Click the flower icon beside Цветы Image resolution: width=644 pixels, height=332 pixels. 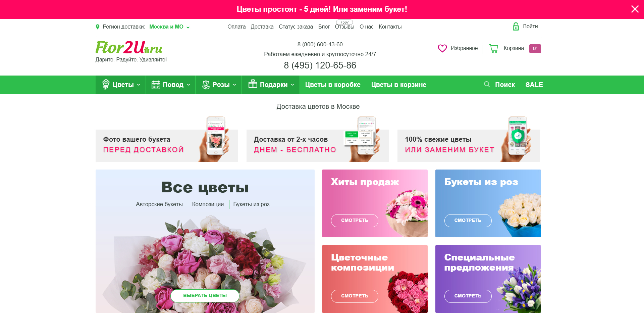(106, 85)
